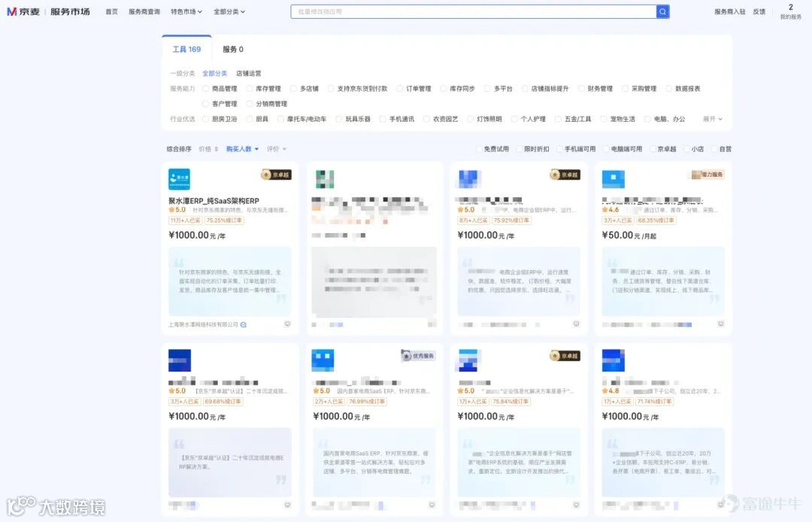Click the 潜力服务 badge on the top-right card

708,173
